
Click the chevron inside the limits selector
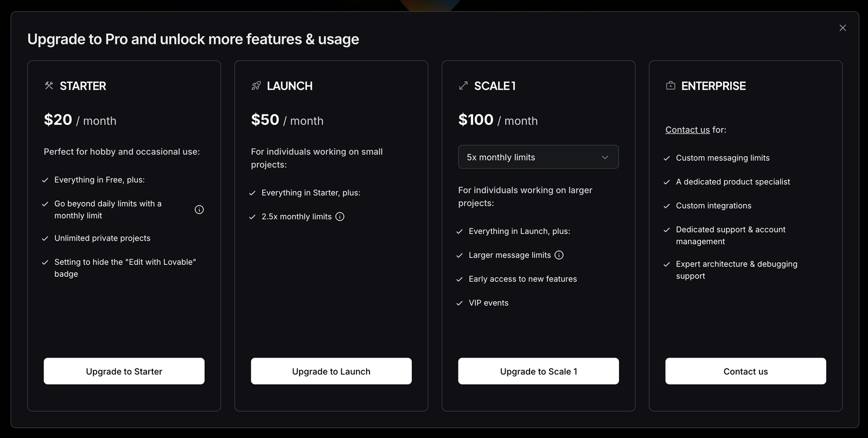tap(605, 157)
